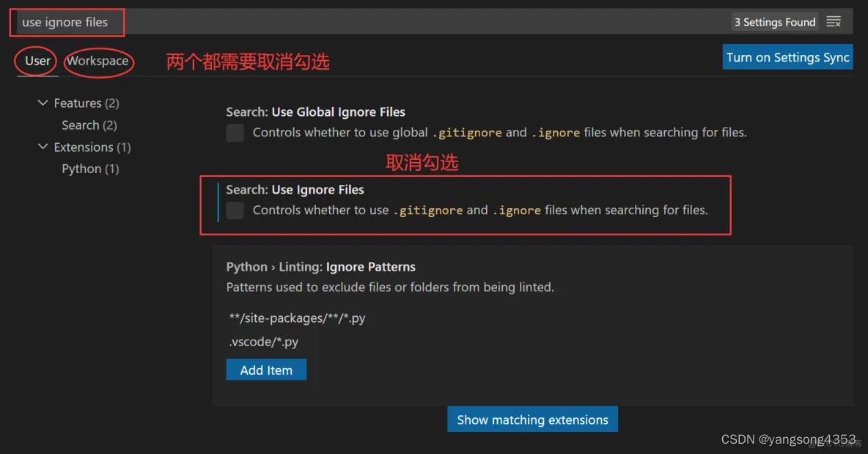Click the 3 Settings Found label
The height and width of the screenshot is (454, 868).
(x=774, y=21)
